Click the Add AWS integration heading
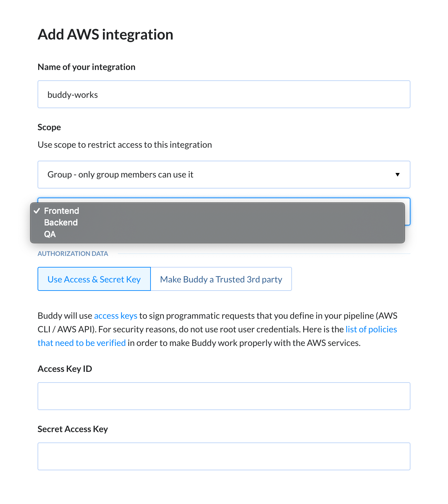 (106, 35)
